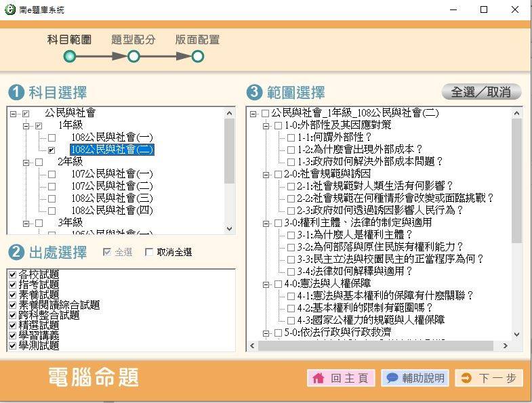Collapse the 1年級 tree node
532x403 pixels.
(26, 126)
